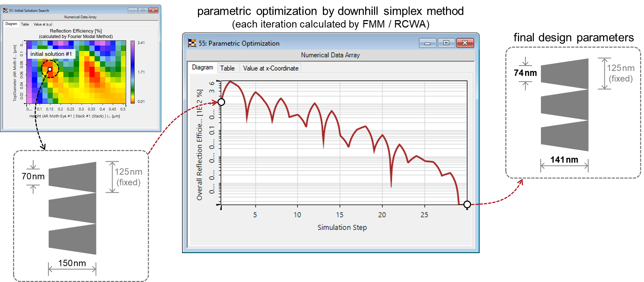Image resolution: width=644 pixels, height=282 pixels.
Task: Minimize the Initial Solution Search window
Action: pyautogui.click(x=133, y=10)
